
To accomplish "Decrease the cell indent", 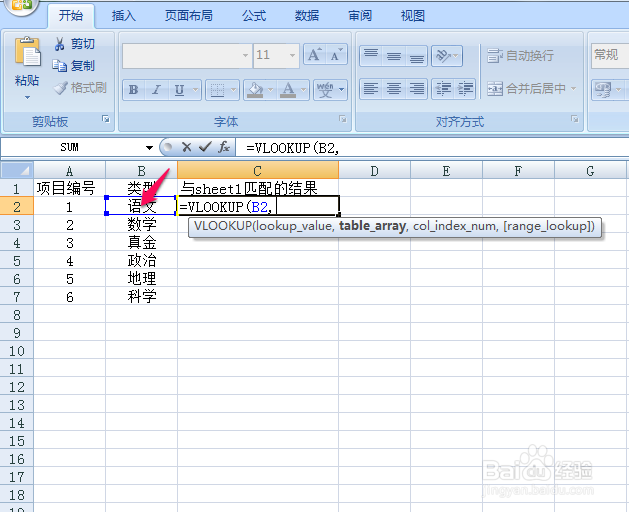I will tap(443, 89).
